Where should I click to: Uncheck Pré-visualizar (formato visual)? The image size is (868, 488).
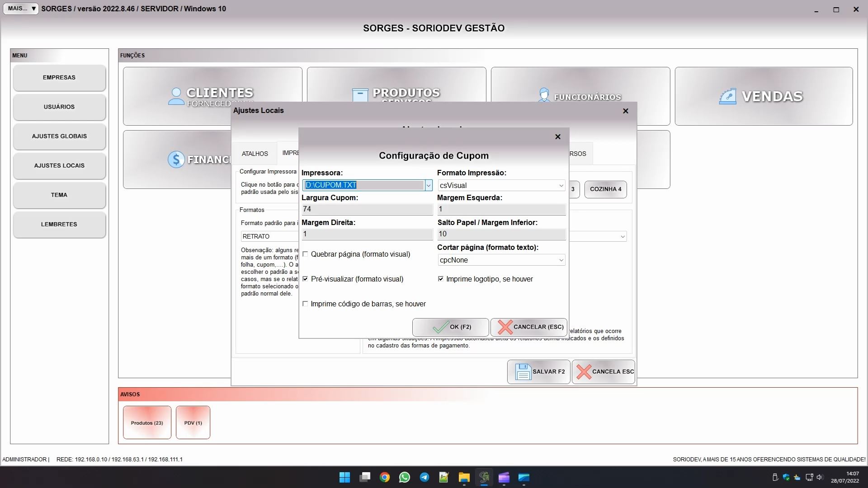(x=306, y=279)
